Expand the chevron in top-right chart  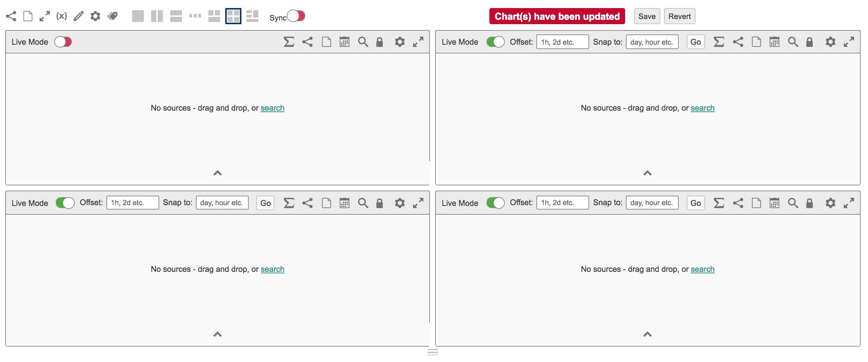(x=648, y=173)
